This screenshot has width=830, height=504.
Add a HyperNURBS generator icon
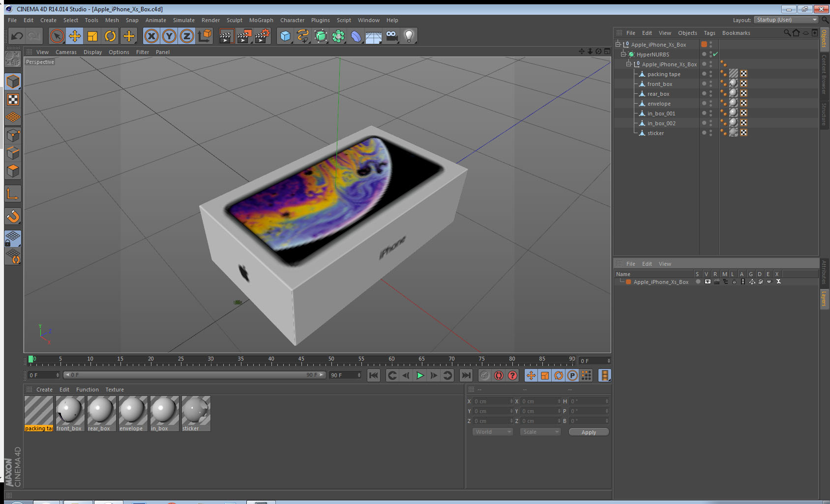point(321,36)
